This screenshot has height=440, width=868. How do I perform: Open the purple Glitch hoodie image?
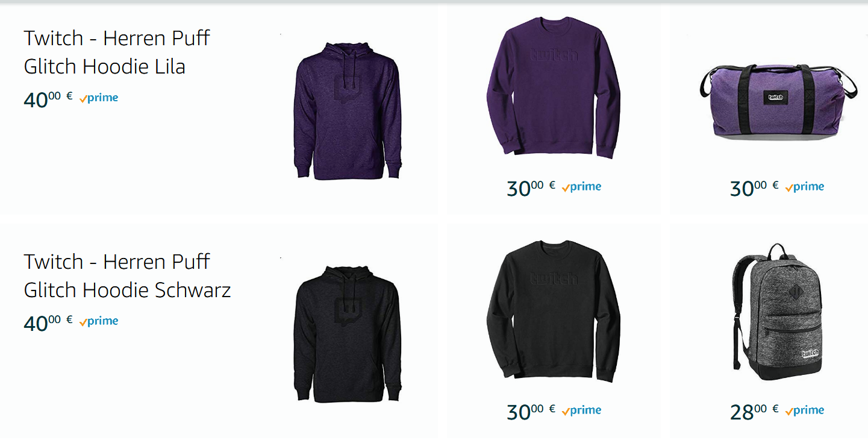348,110
